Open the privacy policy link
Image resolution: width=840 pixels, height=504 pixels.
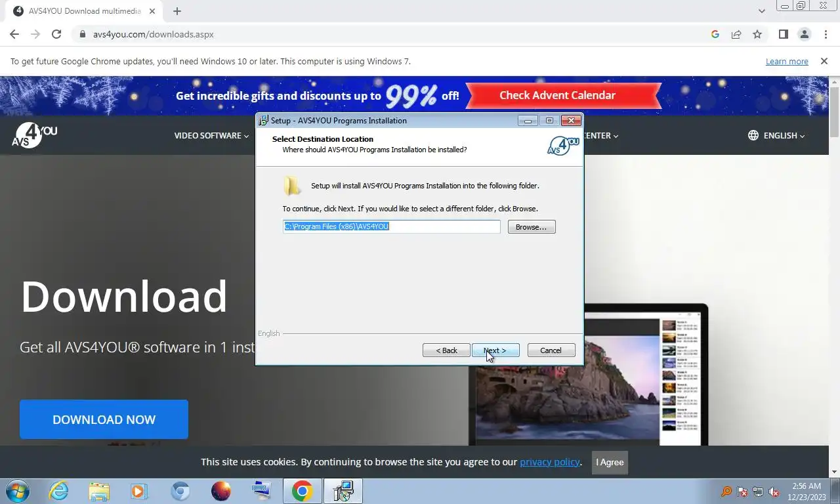click(549, 462)
